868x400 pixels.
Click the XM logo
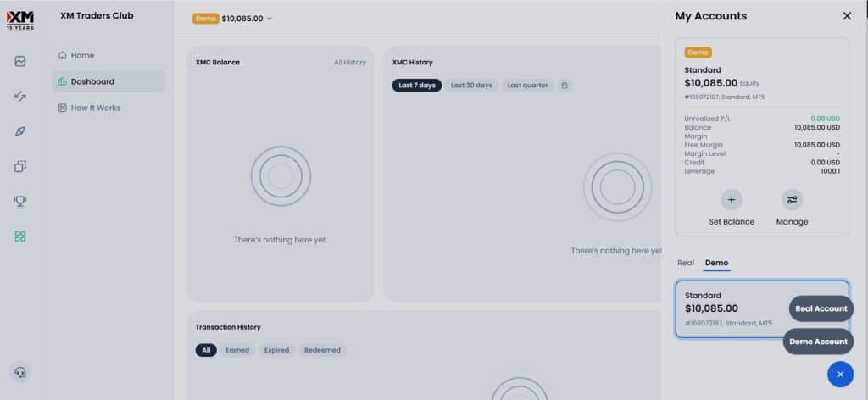[20, 20]
